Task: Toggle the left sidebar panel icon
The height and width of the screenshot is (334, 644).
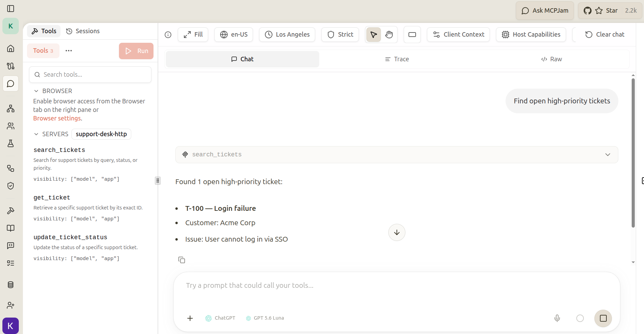Action: [11, 9]
